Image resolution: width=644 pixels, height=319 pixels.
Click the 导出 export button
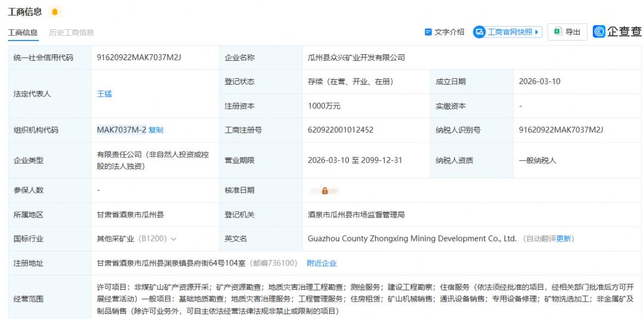click(x=567, y=32)
